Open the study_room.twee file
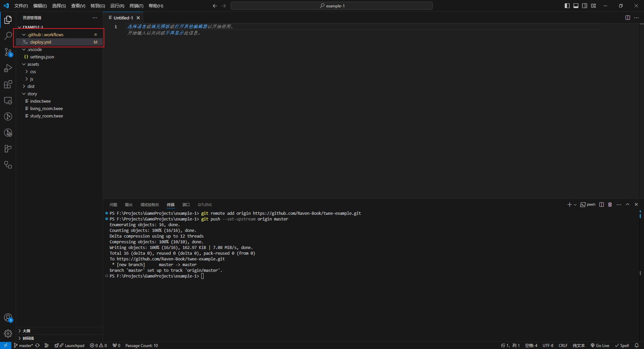The image size is (644, 349). point(59,116)
